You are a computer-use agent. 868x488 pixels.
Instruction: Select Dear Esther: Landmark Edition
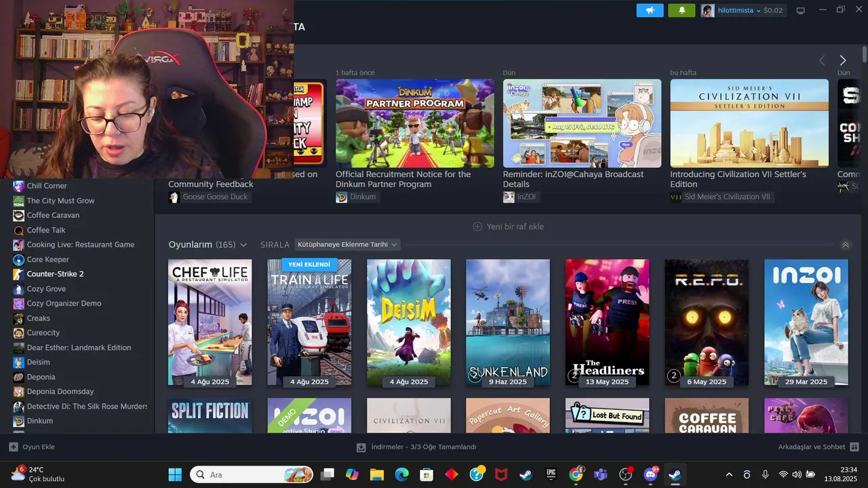pos(80,348)
